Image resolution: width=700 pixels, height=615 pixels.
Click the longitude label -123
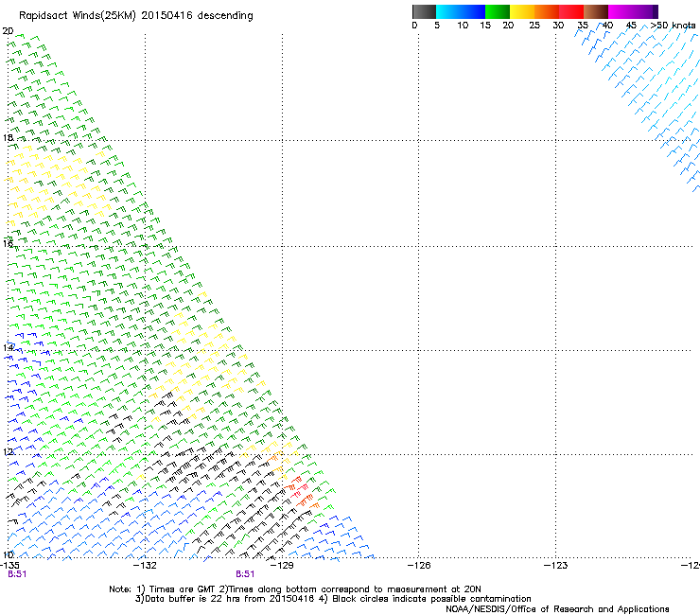(x=555, y=566)
